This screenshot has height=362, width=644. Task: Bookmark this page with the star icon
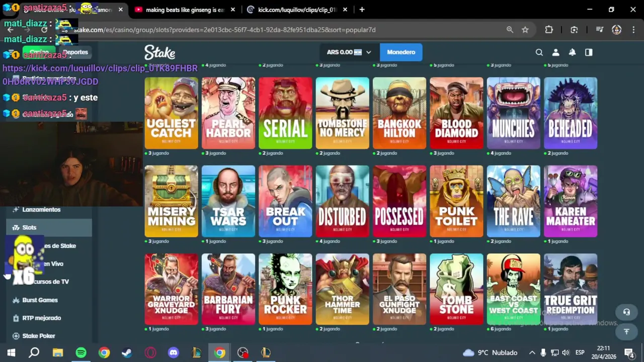tap(525, 30)
